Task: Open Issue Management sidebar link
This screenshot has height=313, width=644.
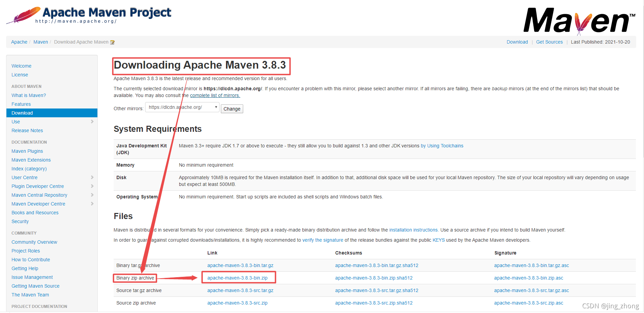Action: [x=32, y=277]
